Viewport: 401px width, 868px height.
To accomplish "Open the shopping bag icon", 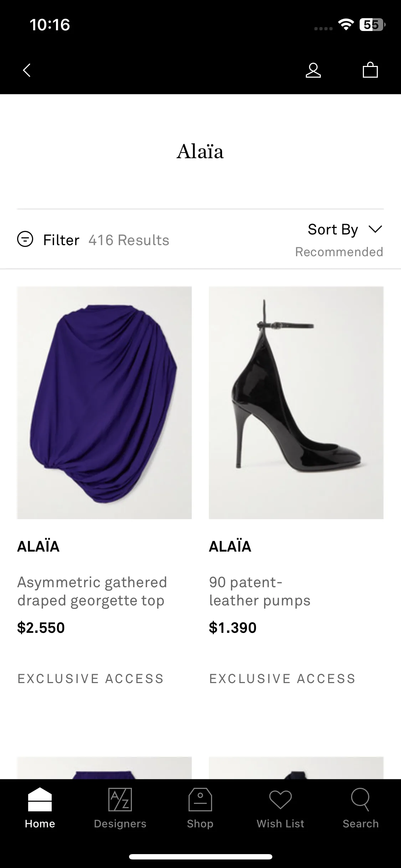I will click(370, 70).
